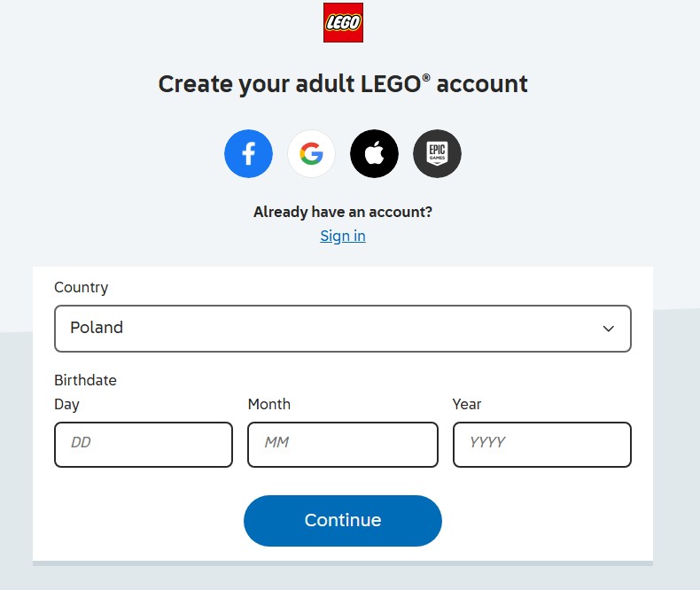Click the Year field label

pos(467,404)
